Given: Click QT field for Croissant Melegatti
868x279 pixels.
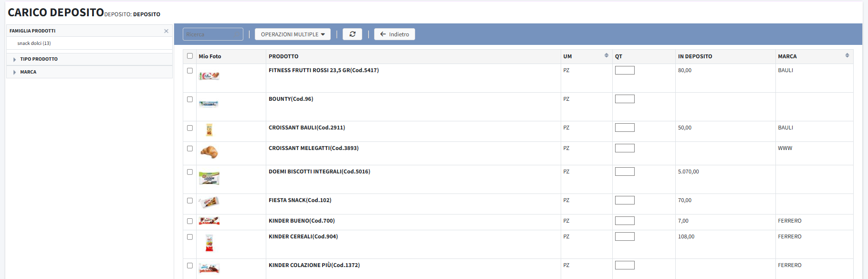Looking at the screenshot, I should point(625,148).
